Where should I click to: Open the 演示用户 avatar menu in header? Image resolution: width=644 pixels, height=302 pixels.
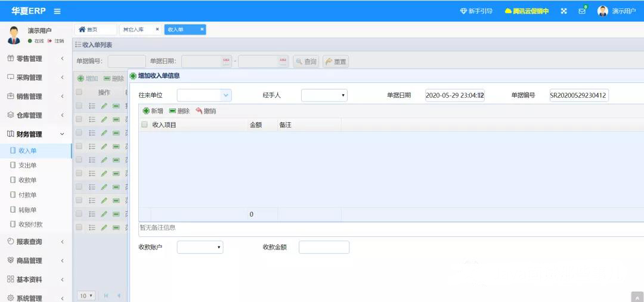[x=617, y=11]
